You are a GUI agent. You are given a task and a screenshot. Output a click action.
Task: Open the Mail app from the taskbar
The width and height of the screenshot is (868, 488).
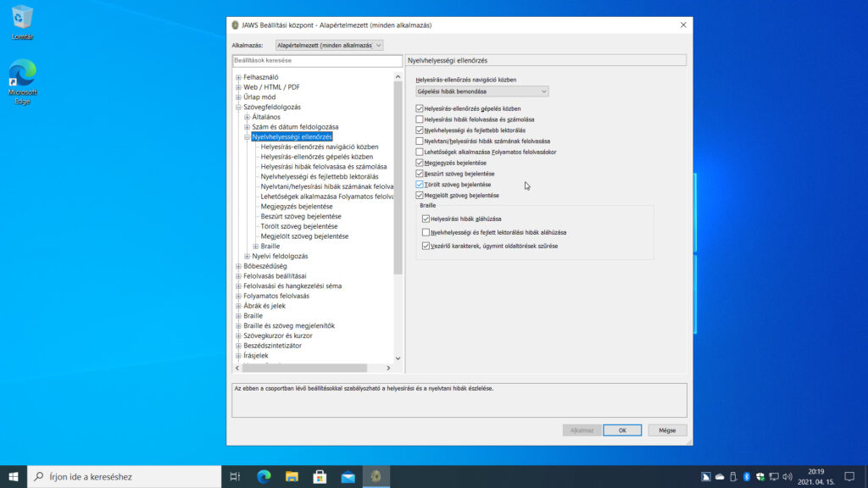click(348, 476)
